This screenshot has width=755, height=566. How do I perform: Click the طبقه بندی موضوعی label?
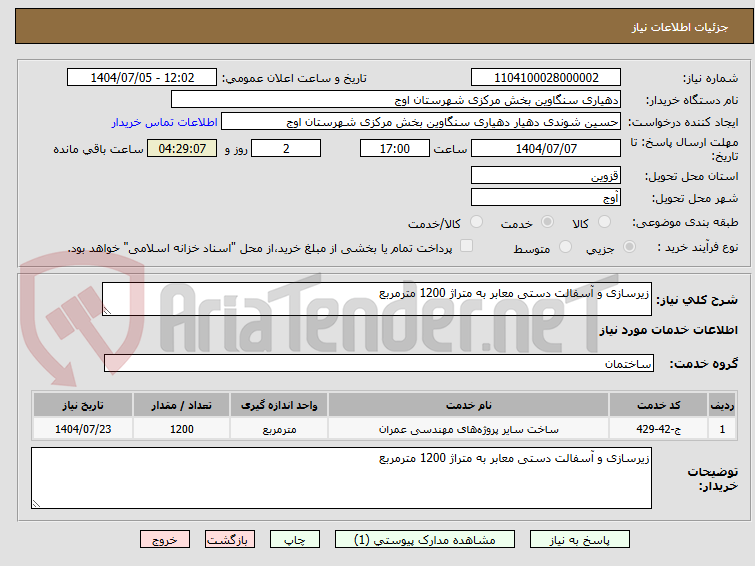click(x=685, y=222)
